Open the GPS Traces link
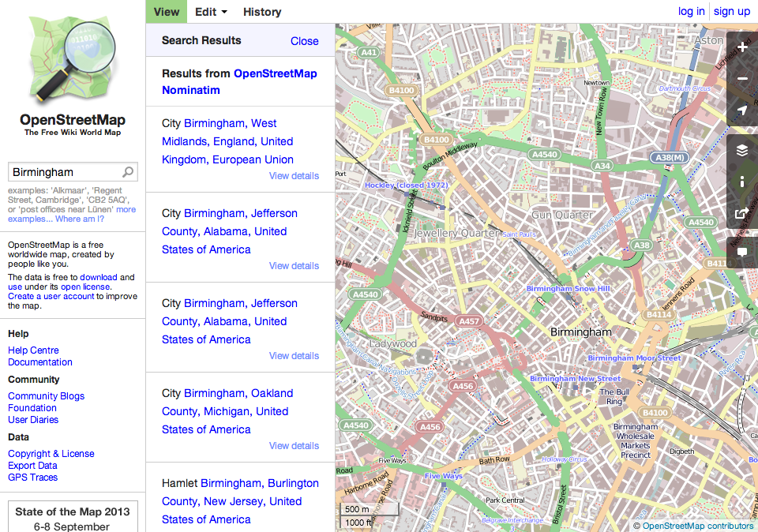 [x=33, y=477]
